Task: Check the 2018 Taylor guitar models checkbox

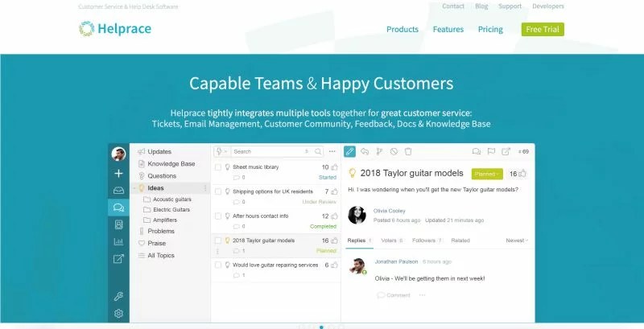Action: 218,241
